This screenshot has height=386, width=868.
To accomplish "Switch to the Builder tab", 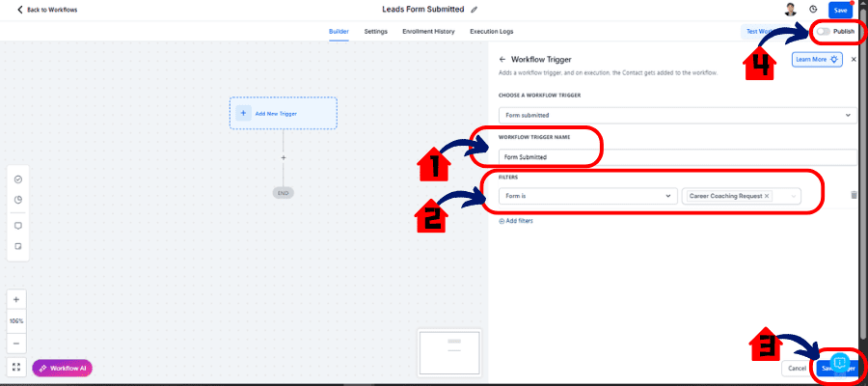I will [x=339, y=32].
